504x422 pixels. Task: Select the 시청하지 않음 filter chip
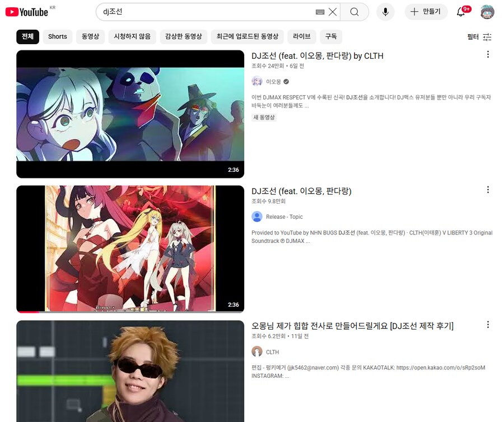(132, 36)
